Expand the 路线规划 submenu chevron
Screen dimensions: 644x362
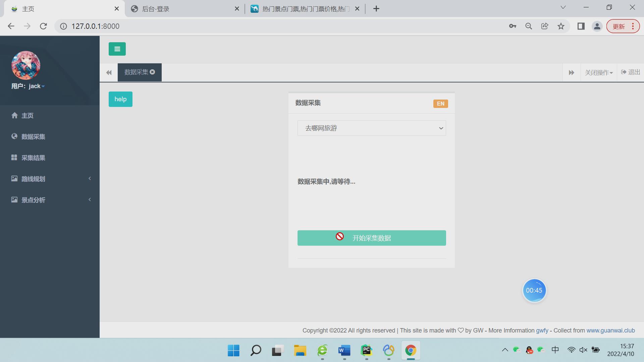90,179
